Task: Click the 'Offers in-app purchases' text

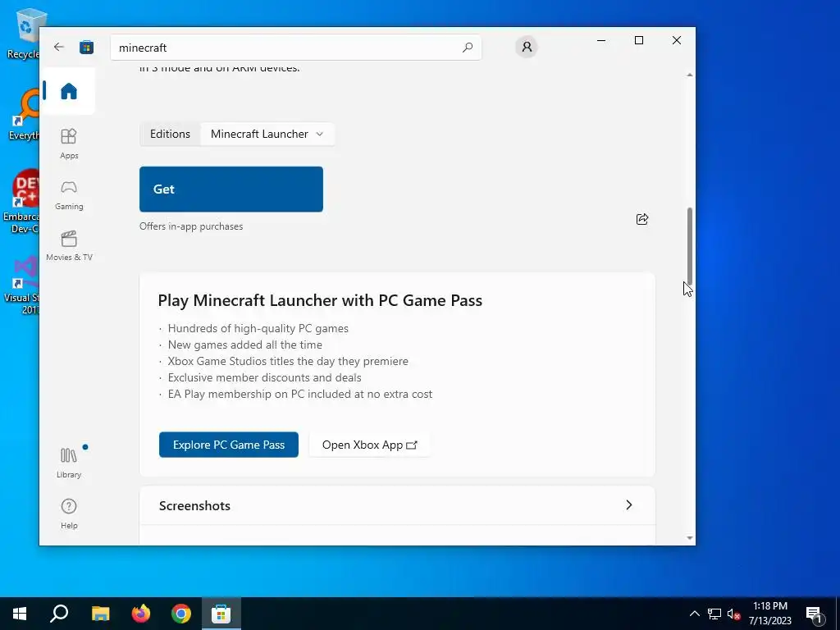Action: (x=191, y=226)
